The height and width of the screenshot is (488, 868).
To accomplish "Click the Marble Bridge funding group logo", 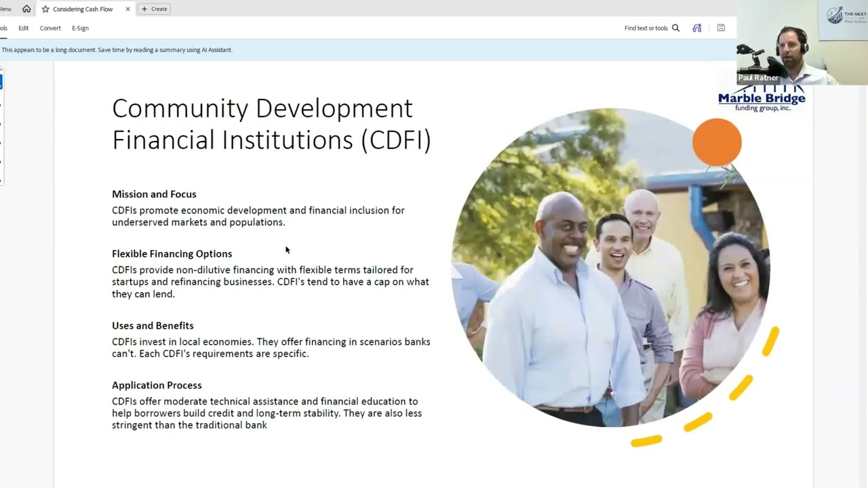I will (x=762, y=98).
